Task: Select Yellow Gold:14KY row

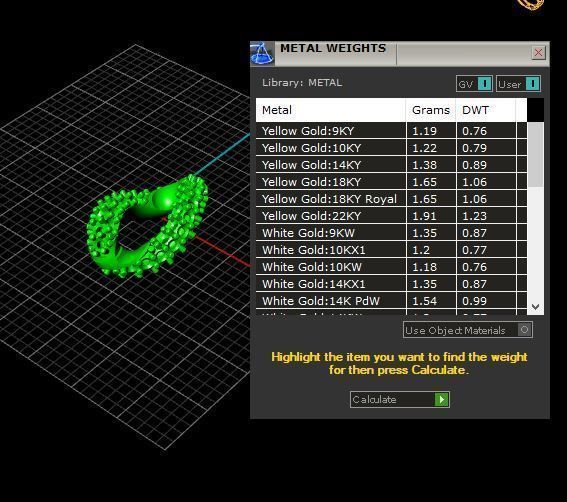Action: coord(391,165)
